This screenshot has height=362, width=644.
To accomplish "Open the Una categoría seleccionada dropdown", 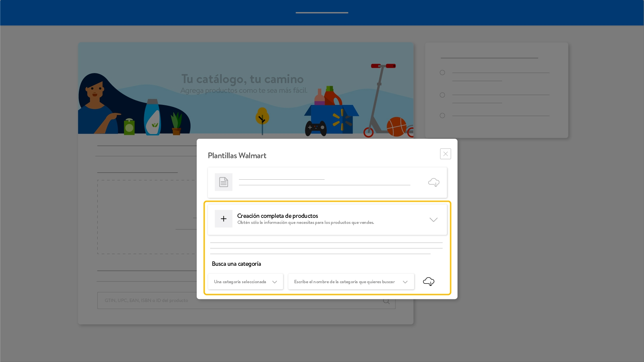I will click(x=246, y=282).
